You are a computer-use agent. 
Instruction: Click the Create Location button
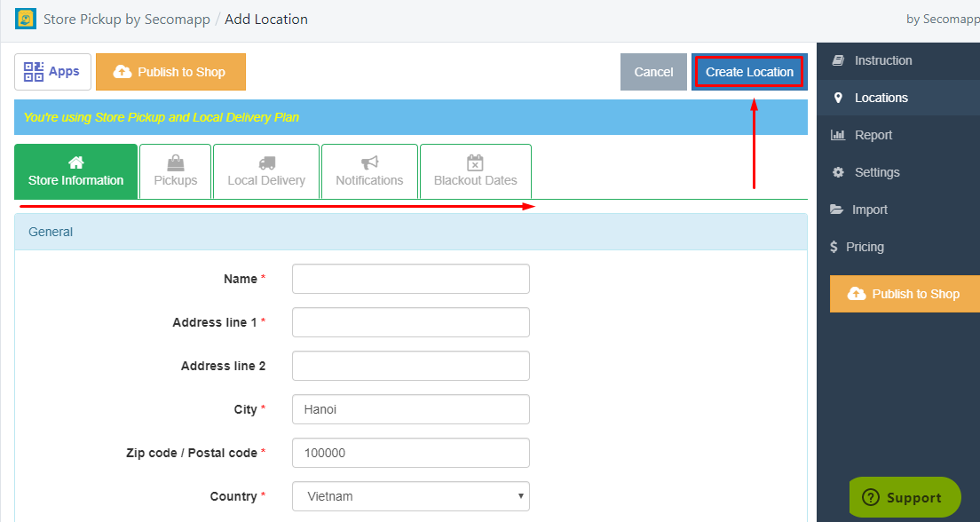tap(749, 72)
